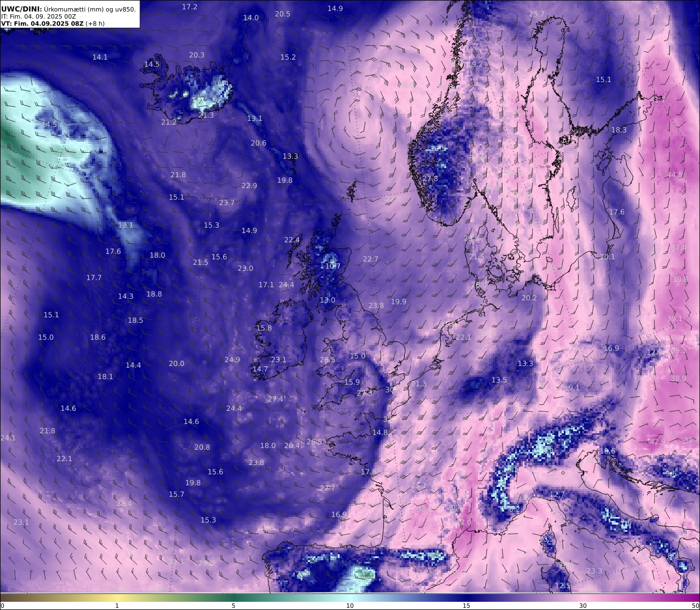Image resolution: width=700 pixels, height=610 pixels.
Task: Click the 26.4 value on the map
Action: 292,446
